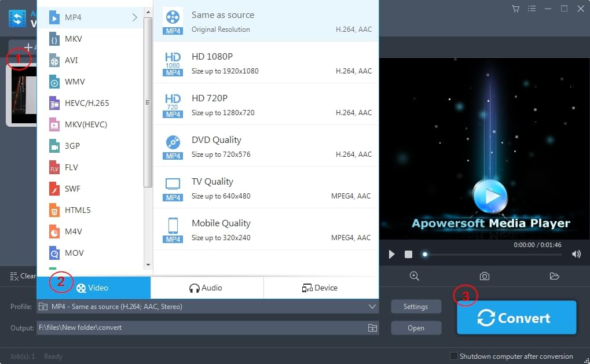Mute audio using the speaker icon
The height and width of the screenshot is (364, 590).
click(576, 254)
